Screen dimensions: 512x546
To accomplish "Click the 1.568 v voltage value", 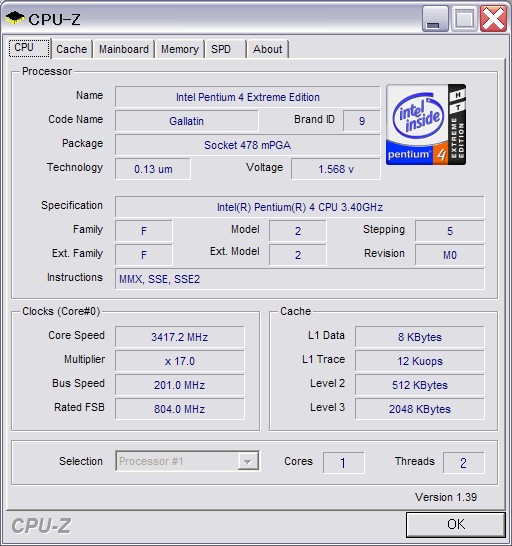I will [x=336, y=169].
